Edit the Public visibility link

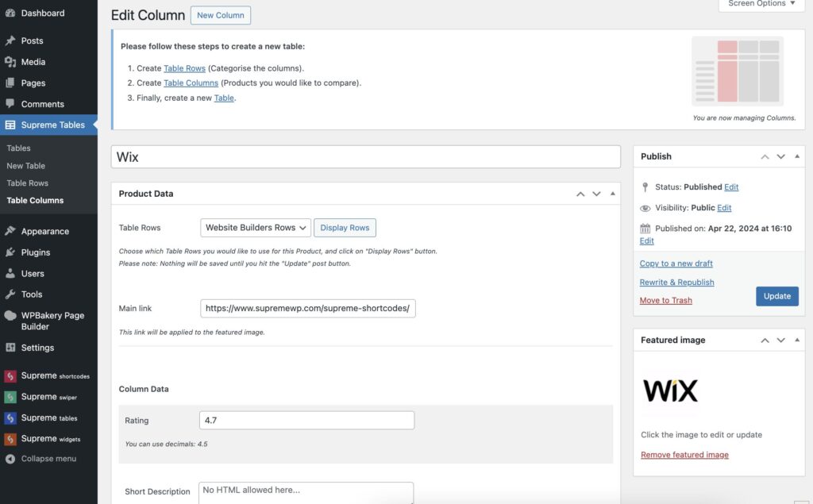click(x=724, y=208)
